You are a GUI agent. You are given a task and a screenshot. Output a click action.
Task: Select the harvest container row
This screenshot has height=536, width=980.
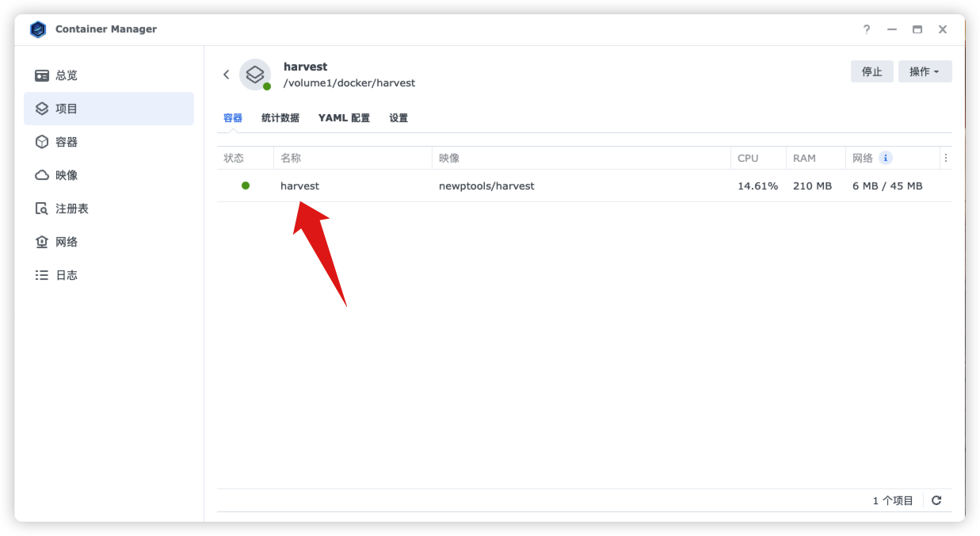pyautogui.click(x=585, y=186)
